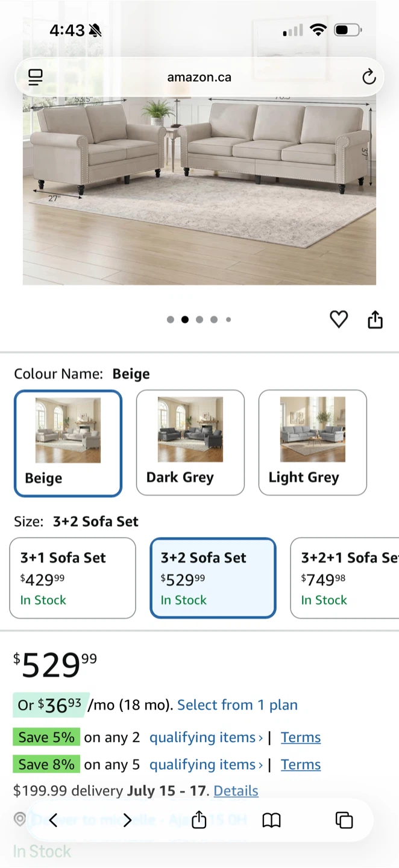Select the Dark Grey colour option

pyautogui.click(x=190, y=442)
